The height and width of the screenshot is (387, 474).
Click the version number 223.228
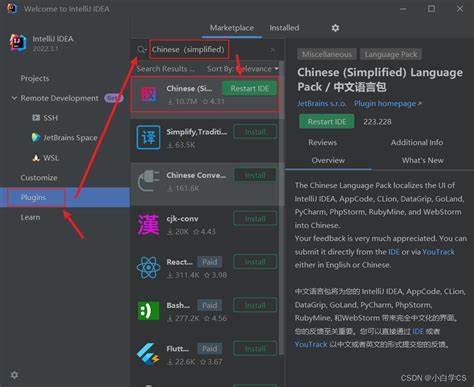[x=377, y=122]
